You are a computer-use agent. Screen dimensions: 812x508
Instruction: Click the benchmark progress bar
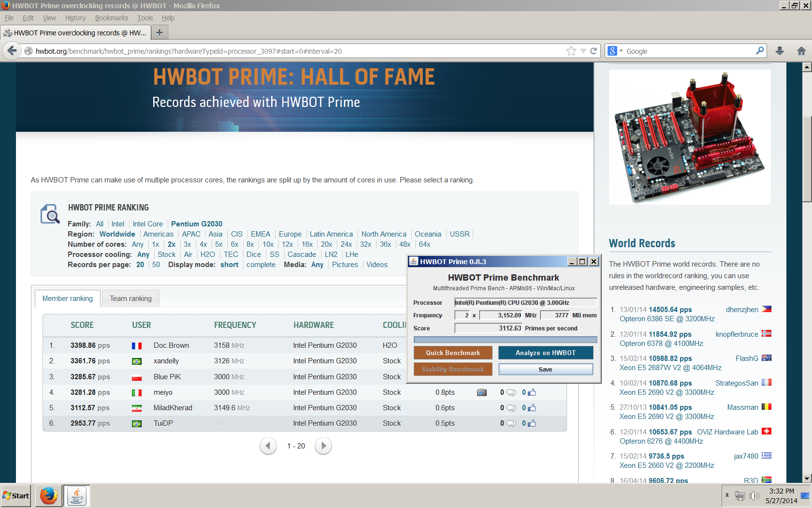pyautogui.click(x=506, y=340)
